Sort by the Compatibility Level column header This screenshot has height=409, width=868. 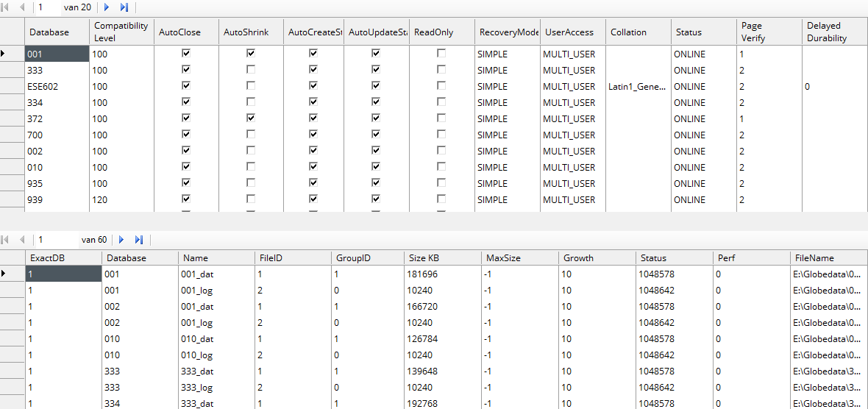121,32
